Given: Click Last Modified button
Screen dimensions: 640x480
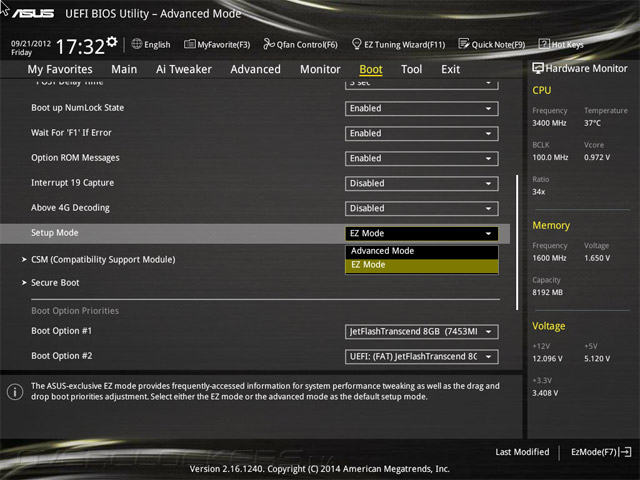Looking at the screenshot, I should [522, 452].
